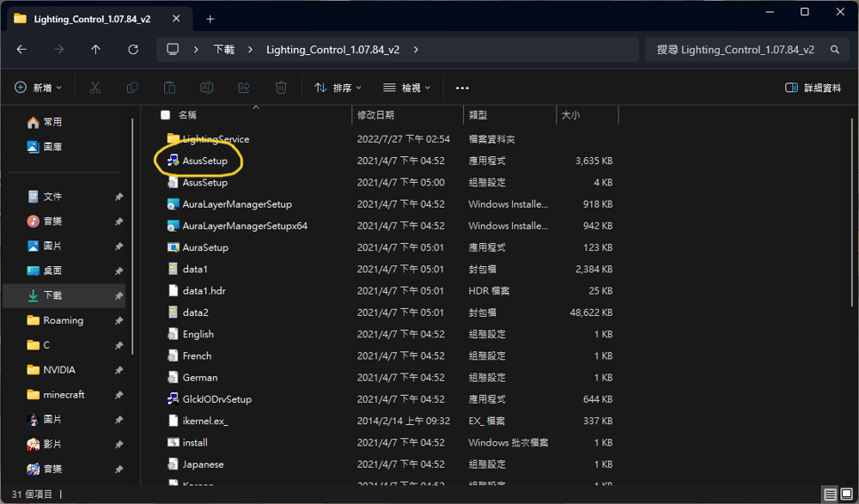Select the data1 cabinet file icon
This screenshot has width=859, height=504.
coord(174,269)
